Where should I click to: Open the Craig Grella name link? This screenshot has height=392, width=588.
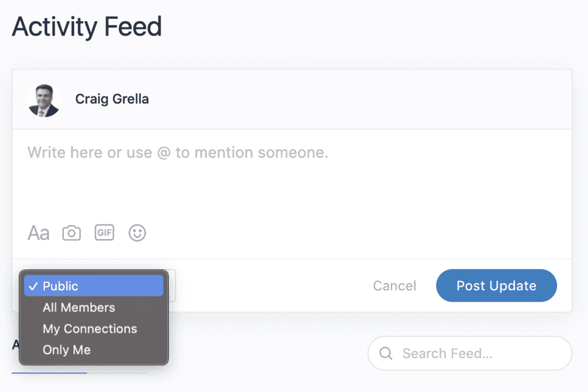click(x=112, y=99)
